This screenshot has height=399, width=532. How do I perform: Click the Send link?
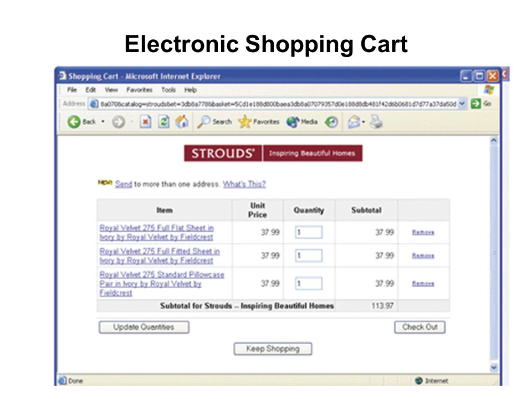pos(124,184)
